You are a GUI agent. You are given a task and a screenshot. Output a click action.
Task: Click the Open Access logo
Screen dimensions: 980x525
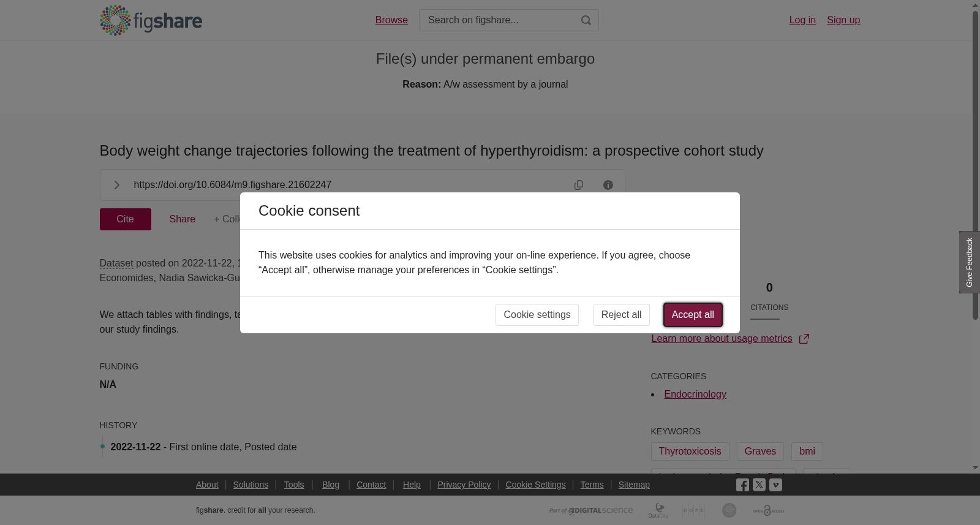(x=769, y=510)
